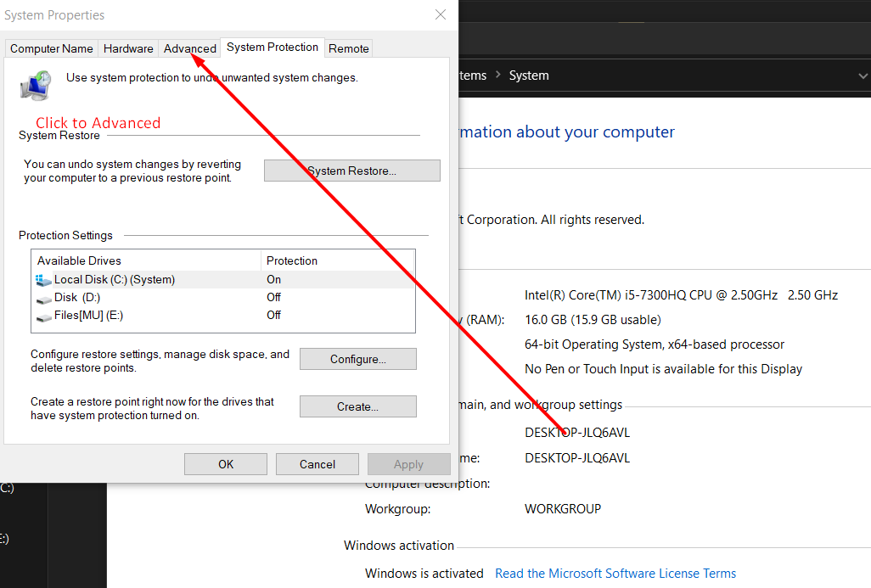
Task: Select the Local Disk (C:) drive icon
Action: [44, 280]
